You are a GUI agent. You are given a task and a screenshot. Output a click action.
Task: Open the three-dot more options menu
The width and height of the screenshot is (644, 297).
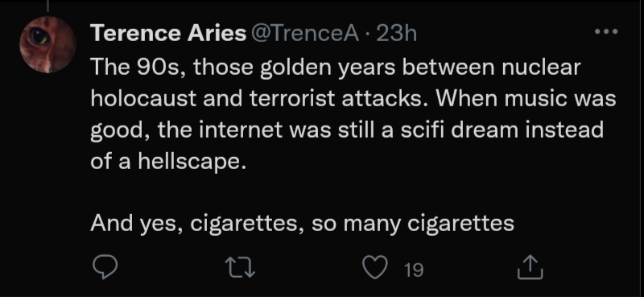(x=606, y=31)
